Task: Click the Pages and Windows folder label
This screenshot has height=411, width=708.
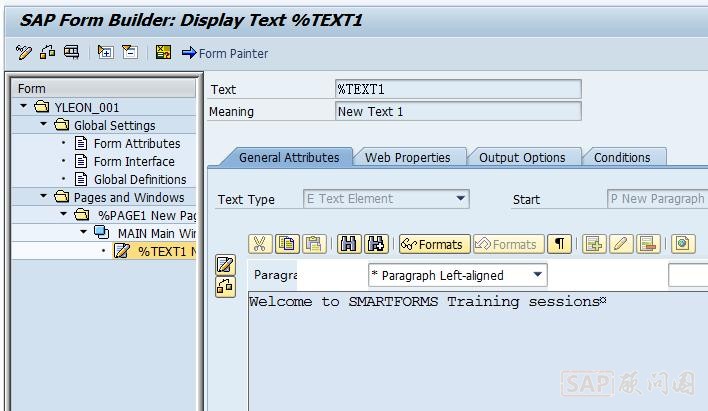Action: click(129, 198)
